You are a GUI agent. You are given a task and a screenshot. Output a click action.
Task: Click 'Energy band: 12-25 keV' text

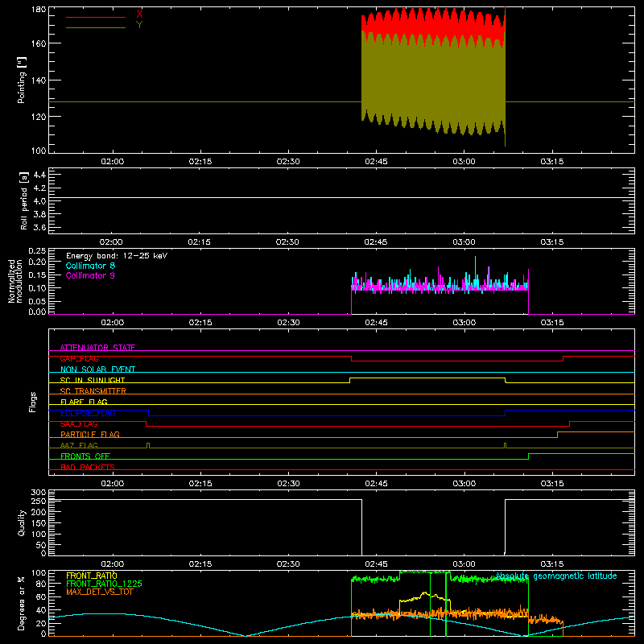[x=117, y=256]
